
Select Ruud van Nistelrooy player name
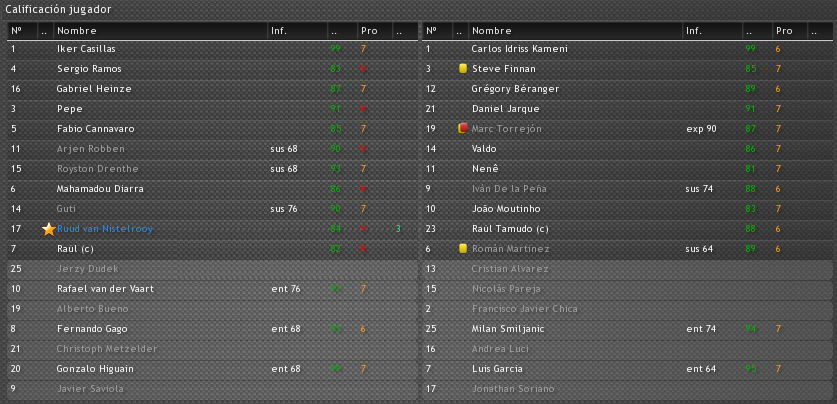(105, 229)
